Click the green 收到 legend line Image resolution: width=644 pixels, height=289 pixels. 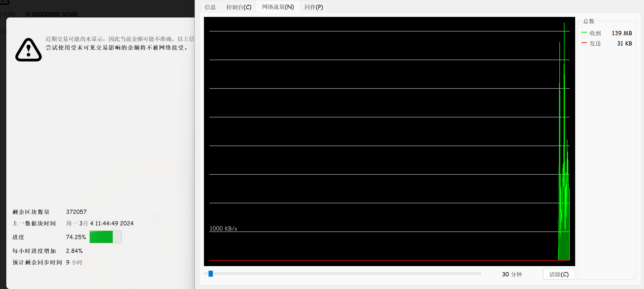click(x=584, y=33)
